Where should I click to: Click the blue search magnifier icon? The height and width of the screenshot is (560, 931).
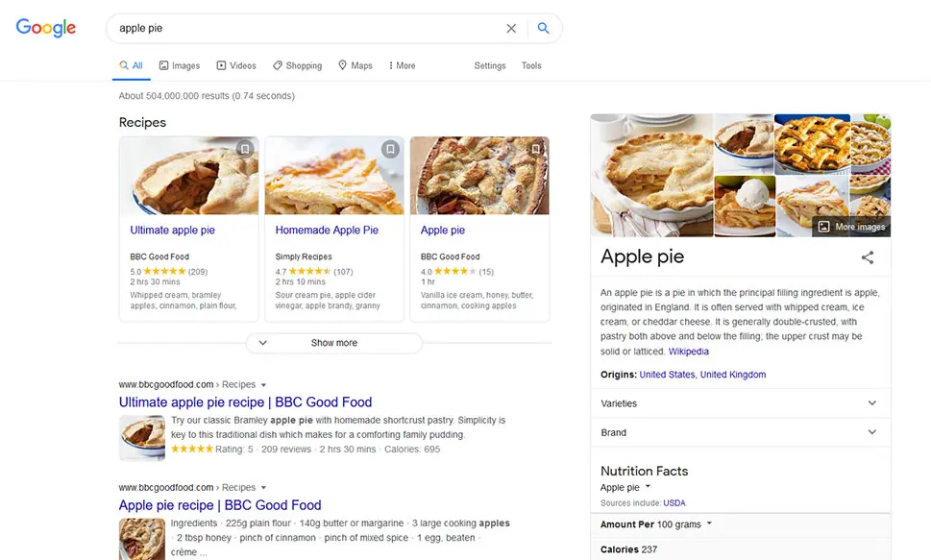point(543,28)
